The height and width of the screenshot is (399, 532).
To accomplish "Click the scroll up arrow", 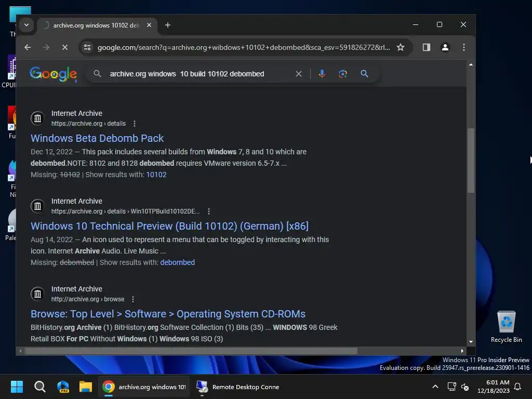I will [471, 64].
